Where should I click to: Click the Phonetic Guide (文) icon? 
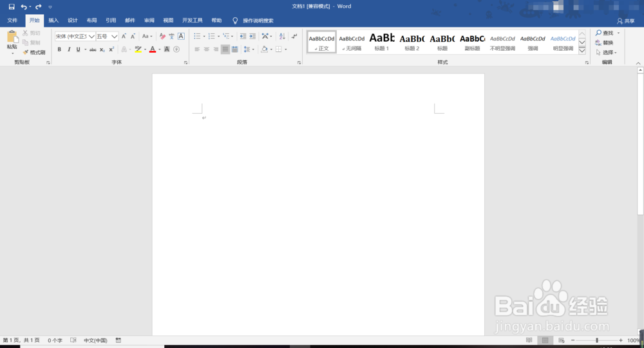pos(172,37)
